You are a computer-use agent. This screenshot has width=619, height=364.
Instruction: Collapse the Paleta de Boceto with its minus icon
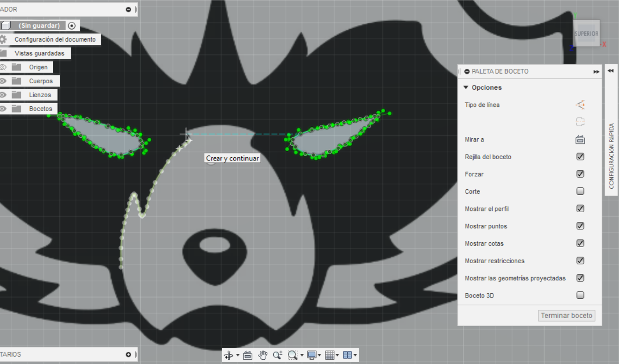[467, 72]
